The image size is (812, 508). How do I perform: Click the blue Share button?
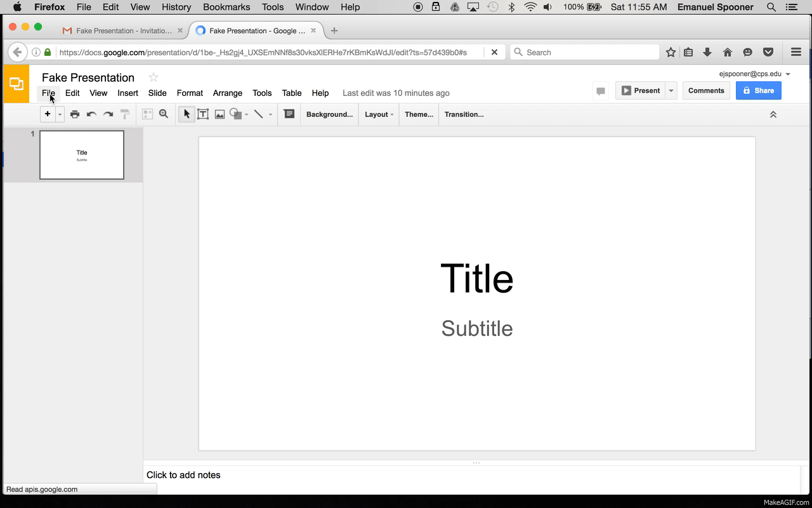(x=759, y=91)
